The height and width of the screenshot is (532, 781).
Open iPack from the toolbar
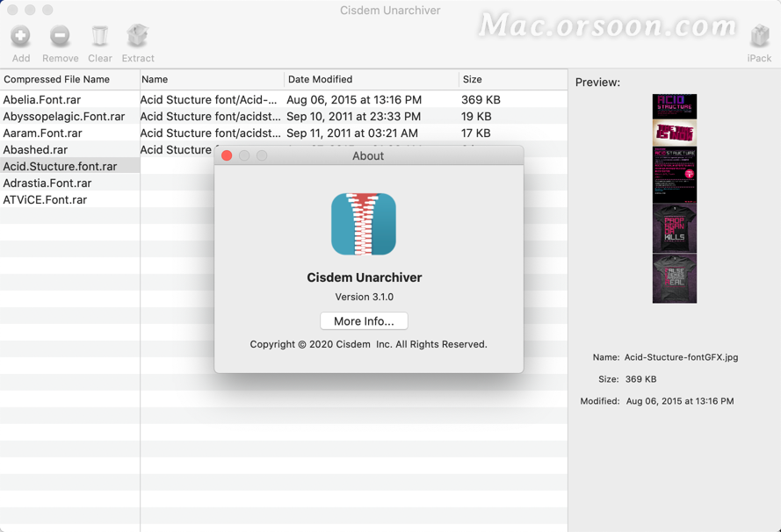[759, 38]
